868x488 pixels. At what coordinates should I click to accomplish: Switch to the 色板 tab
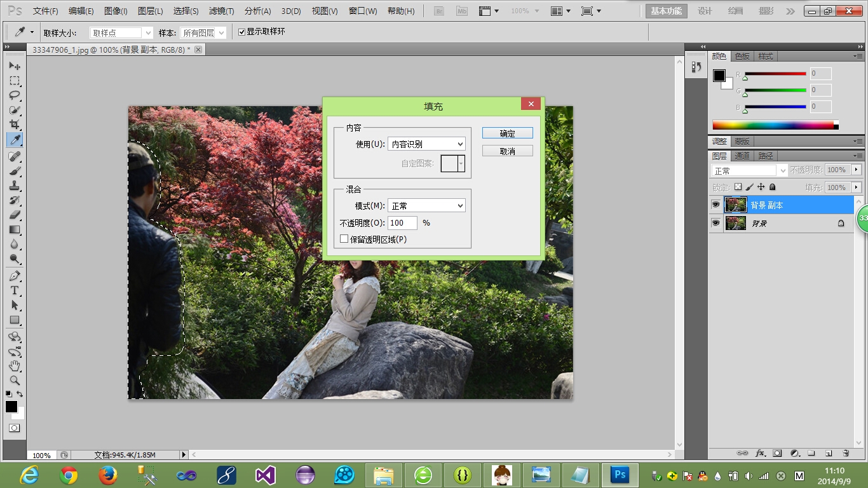click(742, 57)
